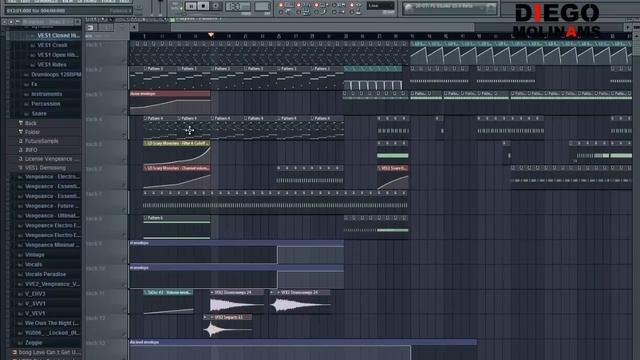Select LD Scary Monsters Channel volume automation clip

click(177, 177)
